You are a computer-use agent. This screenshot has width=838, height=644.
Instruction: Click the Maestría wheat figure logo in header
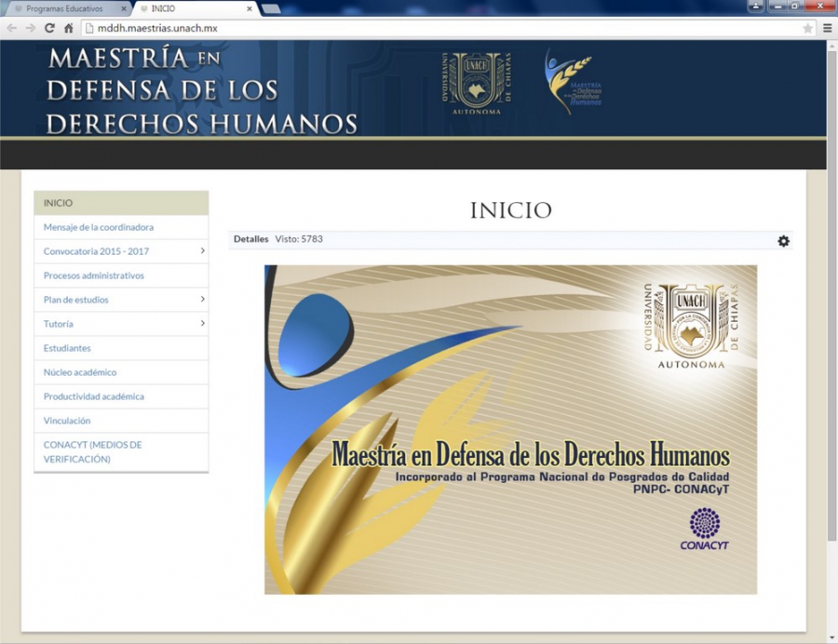point(573,82)
